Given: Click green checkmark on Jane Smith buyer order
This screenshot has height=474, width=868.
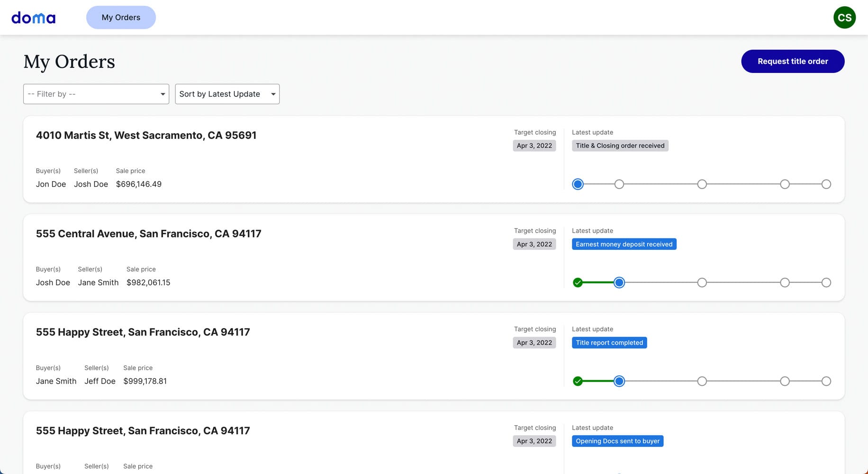Looking at the screenshot, I should point(578,381).
